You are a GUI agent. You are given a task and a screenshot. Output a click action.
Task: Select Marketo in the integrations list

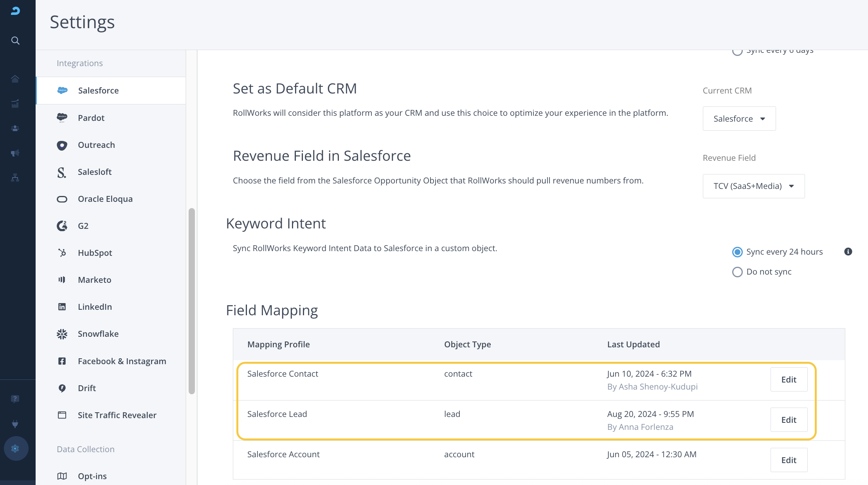(x=94, y=280)
